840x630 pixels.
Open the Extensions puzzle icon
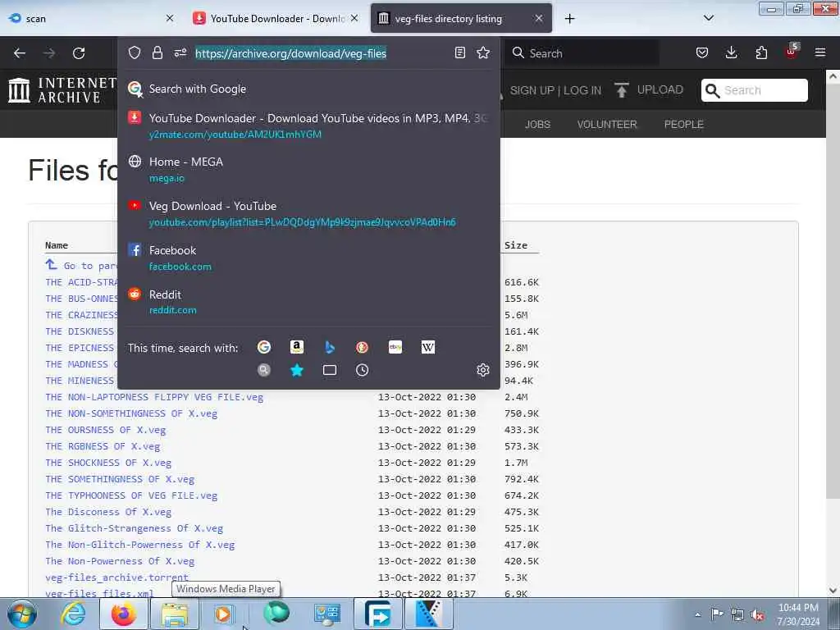[761, 52]
